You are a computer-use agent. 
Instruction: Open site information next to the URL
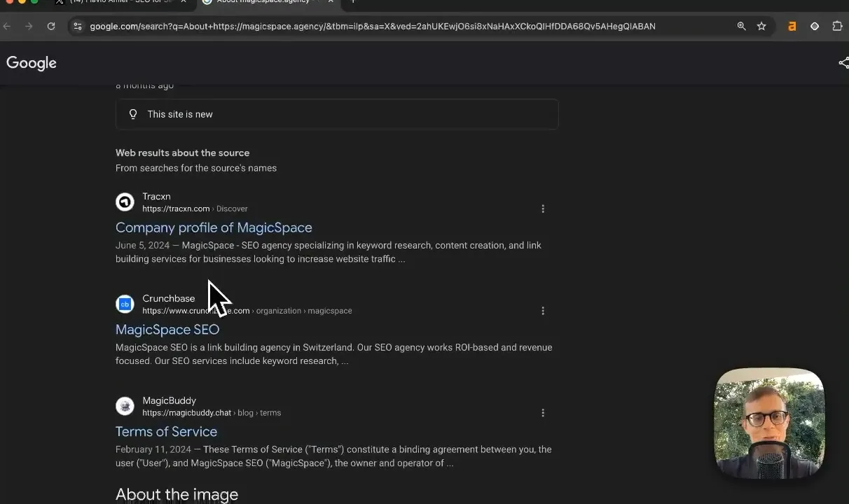point(78,27)
